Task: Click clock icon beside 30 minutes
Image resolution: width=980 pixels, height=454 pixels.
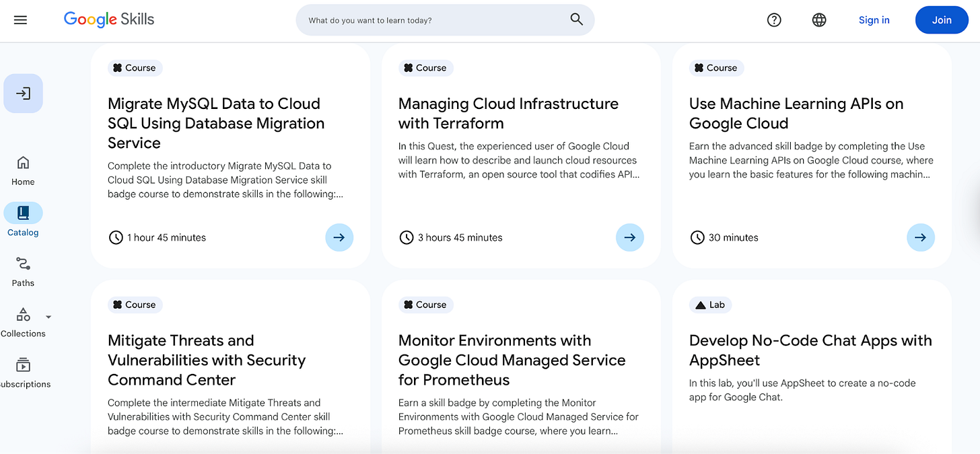Action: click(697, 237)
